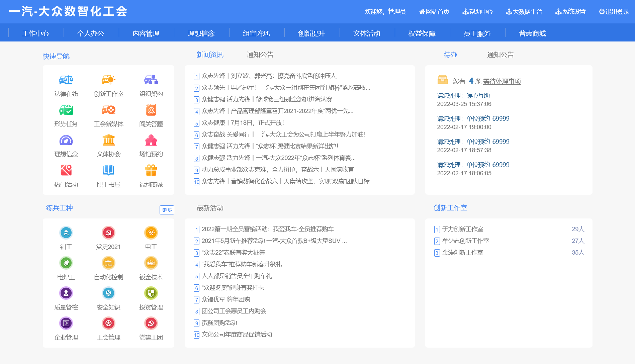Select the 待办 tab
Viewport: 635px width, 364px height.
click(x=450, y=55)
